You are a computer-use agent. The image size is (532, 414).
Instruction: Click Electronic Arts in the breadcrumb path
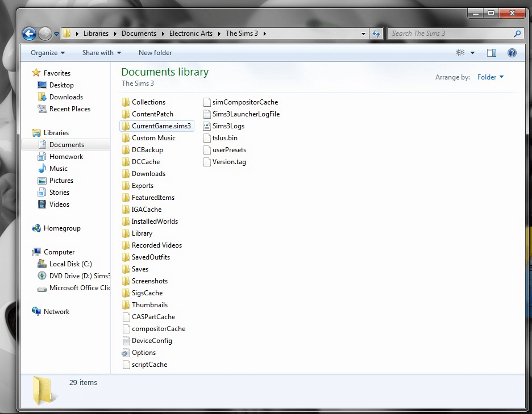(191, 34)
